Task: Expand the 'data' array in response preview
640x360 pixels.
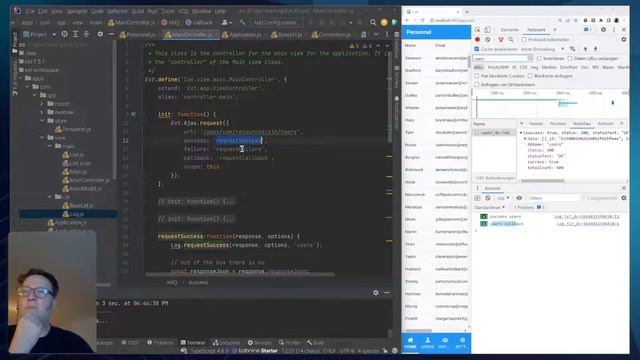Action: pos(525,139)
